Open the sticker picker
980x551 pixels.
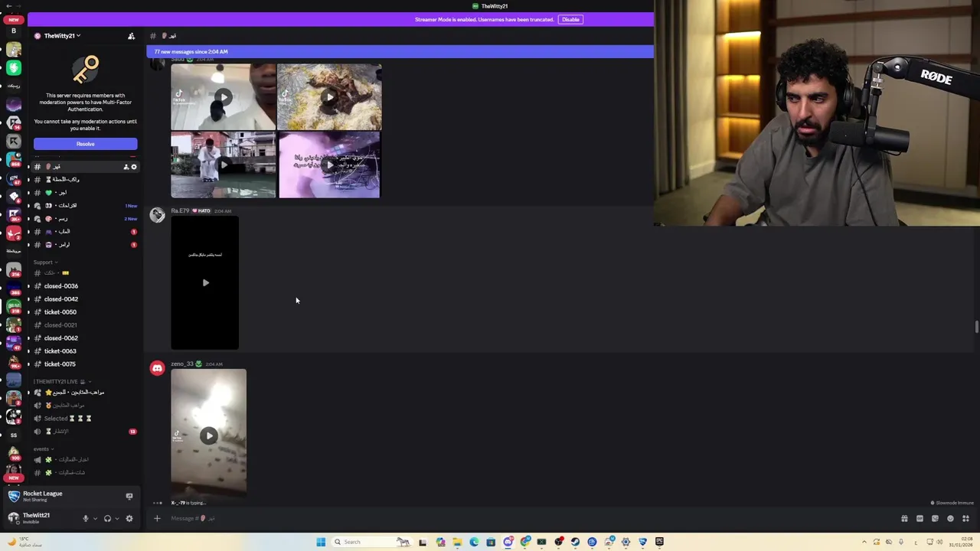click(935, 519)
